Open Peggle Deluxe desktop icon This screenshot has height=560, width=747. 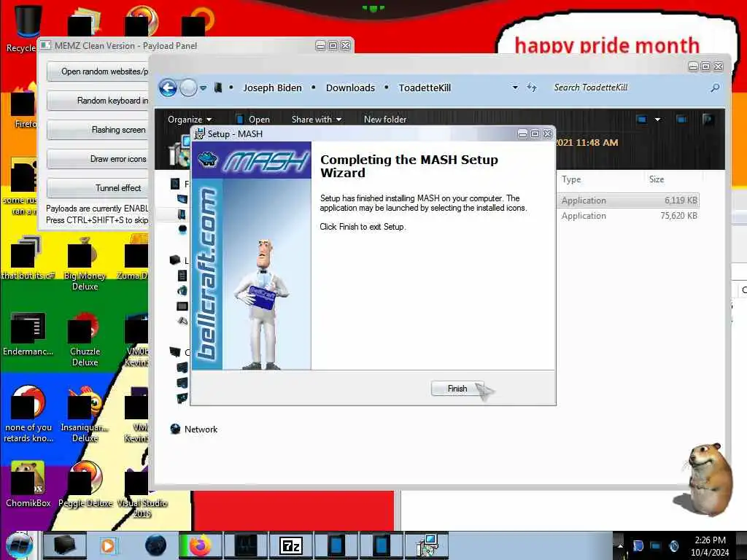(x=85, y=483)
